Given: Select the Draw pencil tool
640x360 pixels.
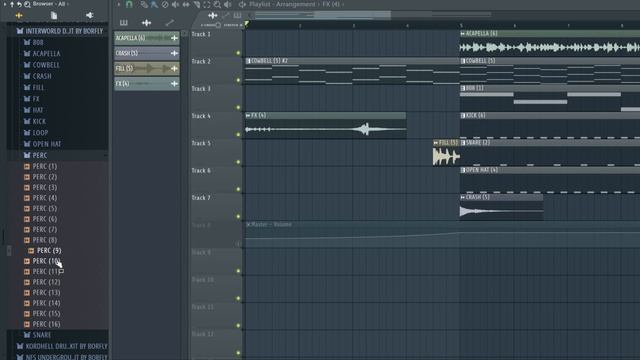Looking at the screenshot, I should pyautogui.click(x=144, y=4).
